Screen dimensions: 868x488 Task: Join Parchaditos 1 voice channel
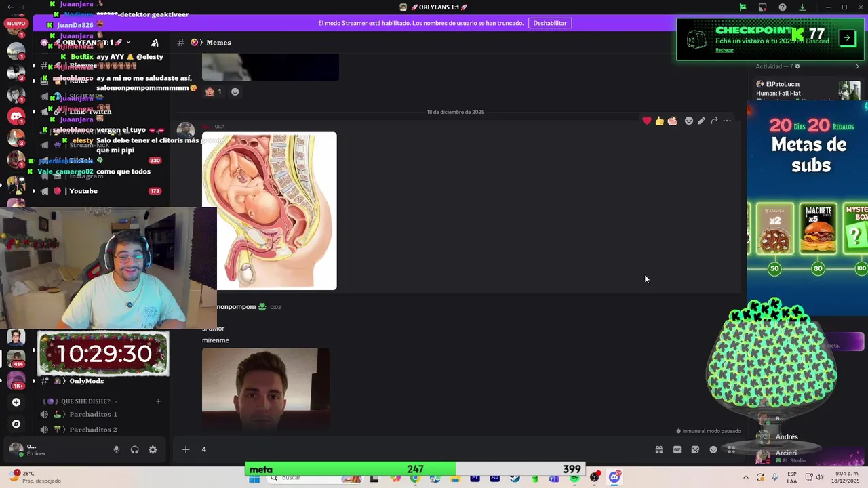pyautogui.click(x=93, y=414)
